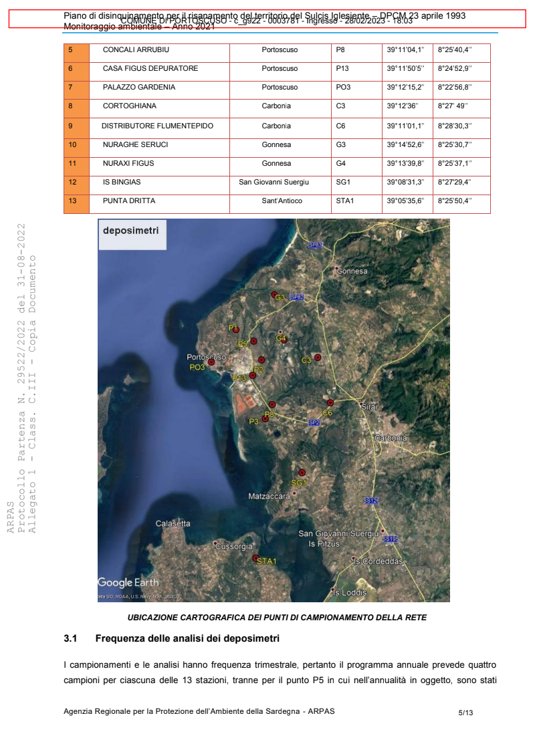This screenshot has height=756, width=535.
Task: Click the STA1 sampling point marker
Action: [255, 557]
